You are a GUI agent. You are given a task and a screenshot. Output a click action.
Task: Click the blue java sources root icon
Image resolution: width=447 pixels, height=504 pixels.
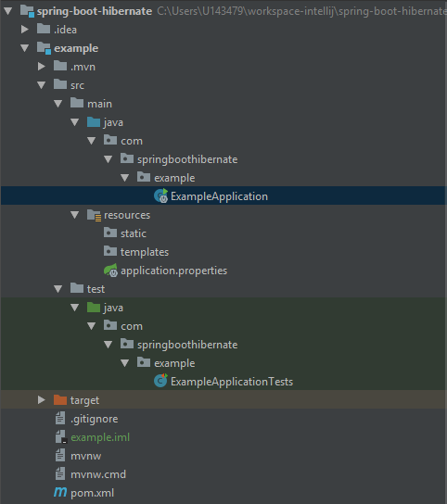point(94,121)
